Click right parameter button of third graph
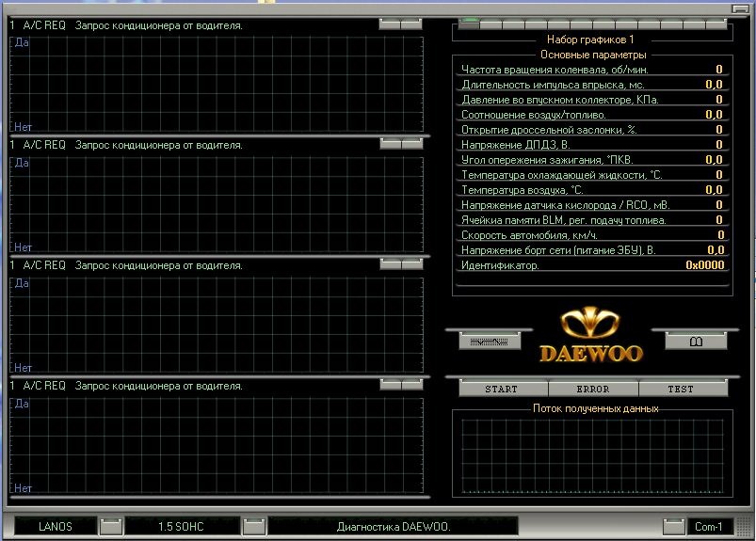The height and width of the screenshot is (541, 756). point(412,264)
